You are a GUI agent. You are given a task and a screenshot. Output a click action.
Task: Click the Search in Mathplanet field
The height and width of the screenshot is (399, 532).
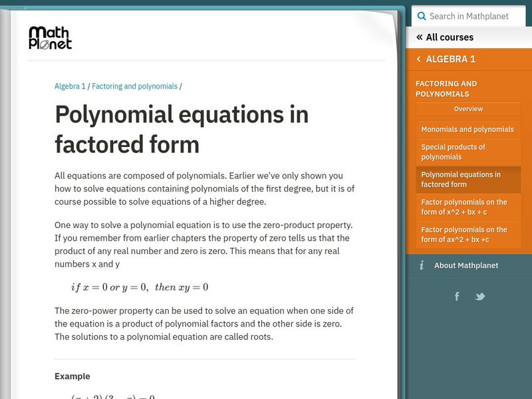(469, 16)
